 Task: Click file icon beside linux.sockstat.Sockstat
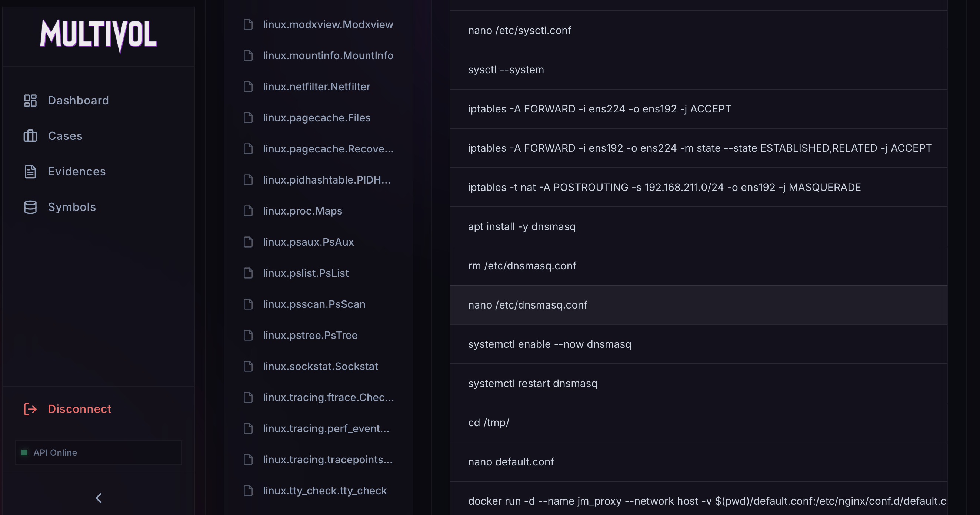click(248, 366)
